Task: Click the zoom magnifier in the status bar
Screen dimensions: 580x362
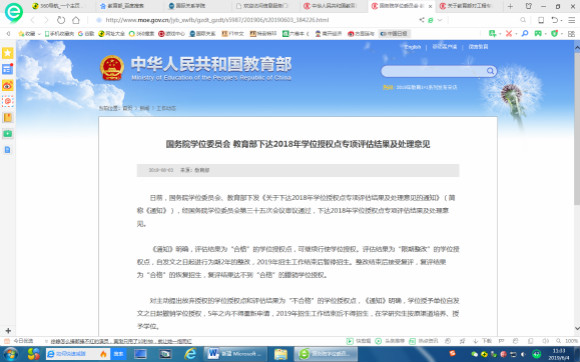Action: coord(559,341)
